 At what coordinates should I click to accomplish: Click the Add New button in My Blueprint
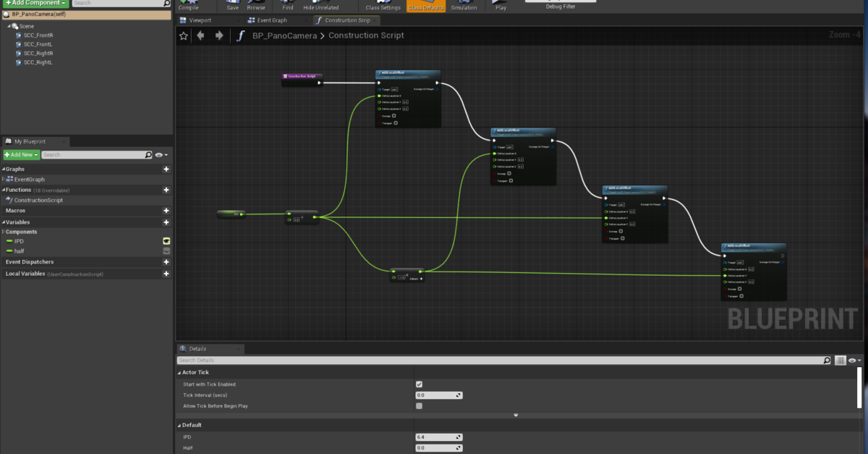[20, 154]
